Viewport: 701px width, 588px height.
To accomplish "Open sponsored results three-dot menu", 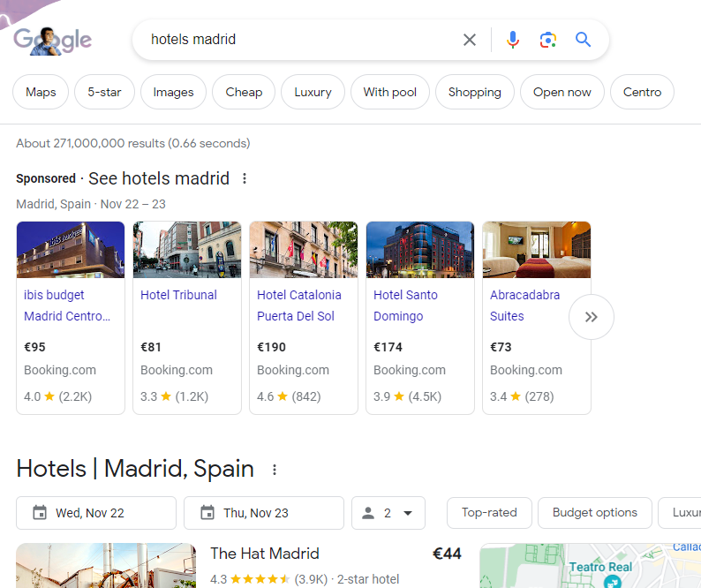I will 244,178.
